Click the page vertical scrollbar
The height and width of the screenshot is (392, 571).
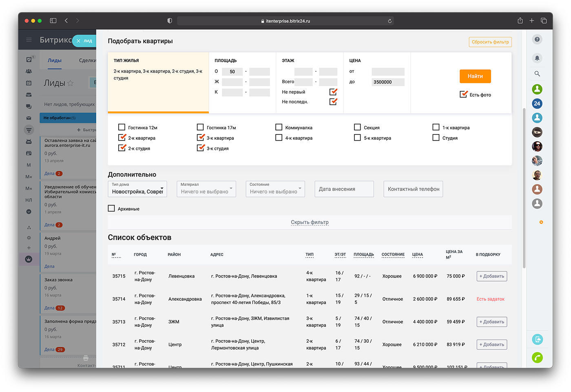524,187
